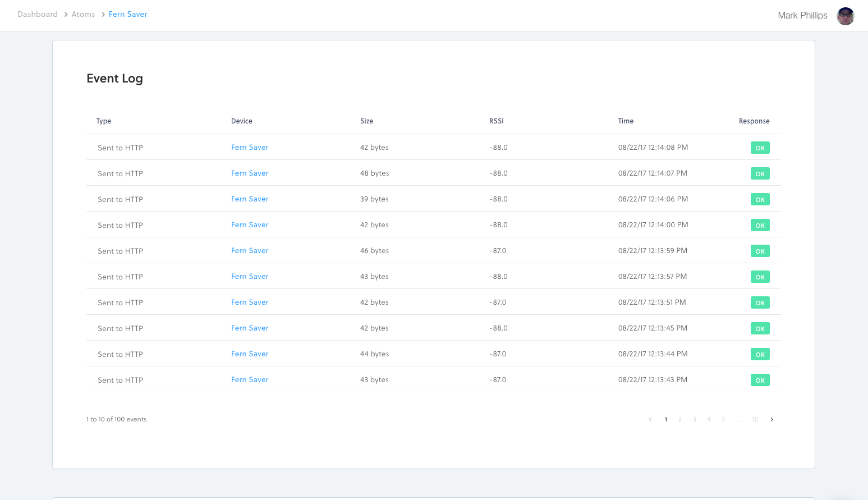Navigate to Atoms breadcrumb
The image size is (868, 500).
(83, 15)
